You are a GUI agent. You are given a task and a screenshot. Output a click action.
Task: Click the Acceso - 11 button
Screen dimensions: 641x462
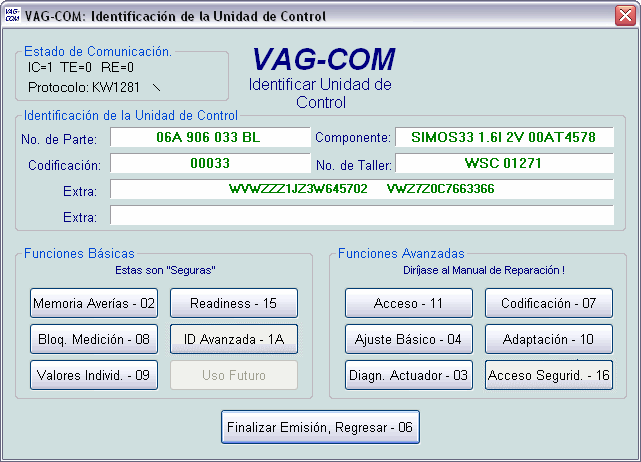click(x=409, y=303)
